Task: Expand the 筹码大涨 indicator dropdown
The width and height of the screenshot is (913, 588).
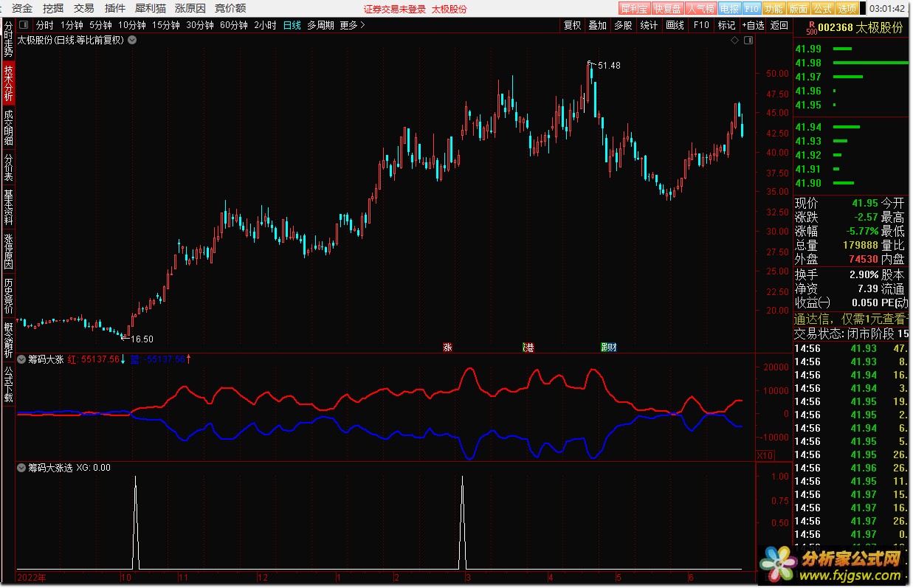Action: tap(21, 359)
